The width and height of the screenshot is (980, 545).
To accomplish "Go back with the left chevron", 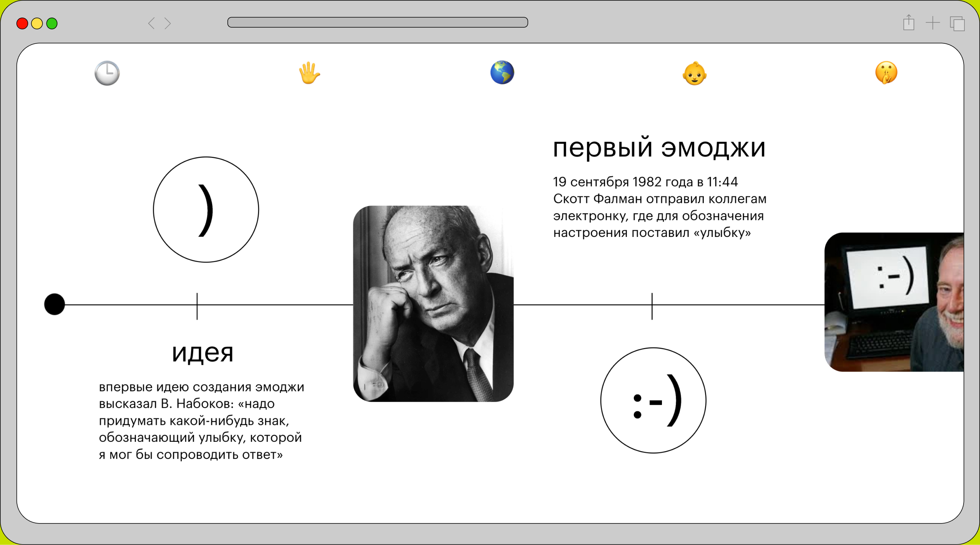I will click(152, 23).
